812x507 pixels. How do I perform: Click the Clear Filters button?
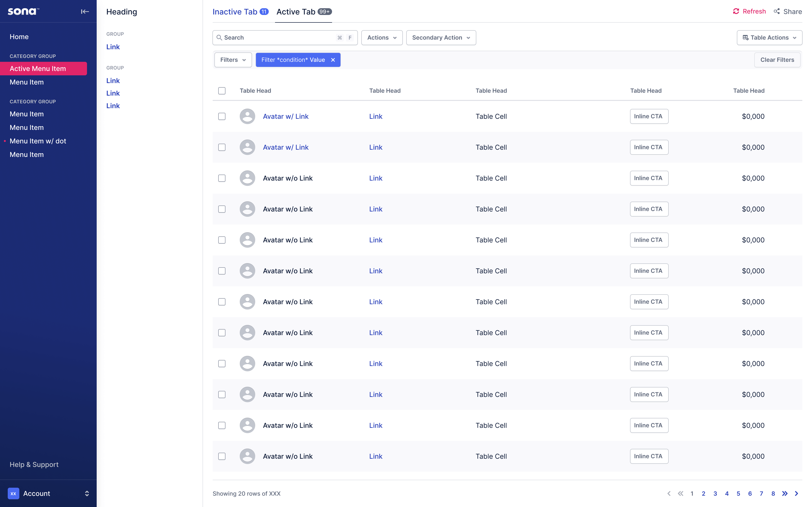[777, 60]
